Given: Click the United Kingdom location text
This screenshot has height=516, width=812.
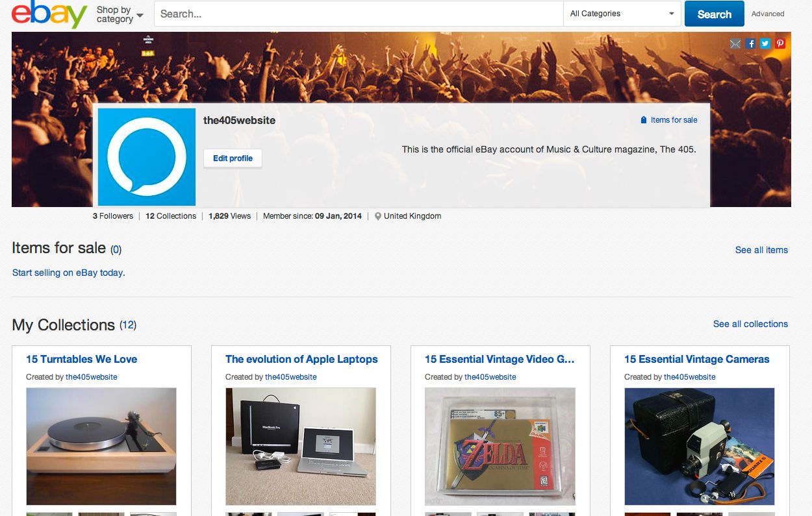Looking at the screenshot, I should point(412,216).
